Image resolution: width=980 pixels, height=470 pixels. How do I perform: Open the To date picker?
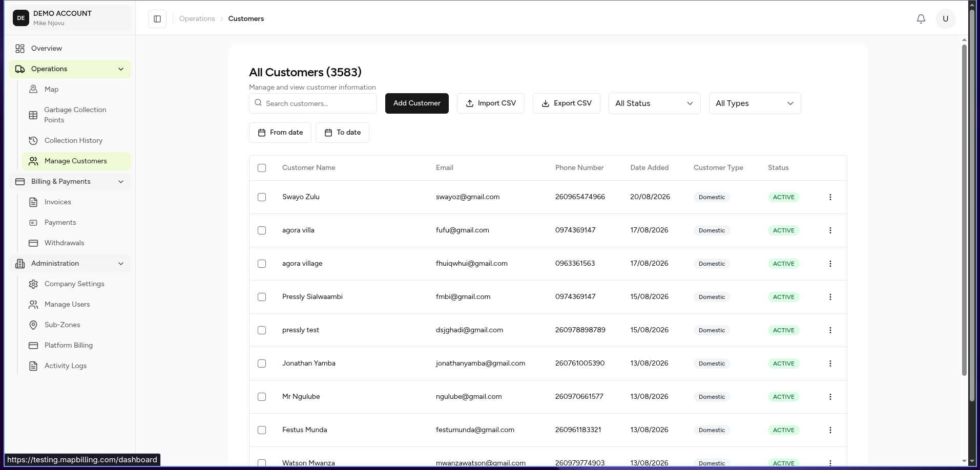point(342,133)
